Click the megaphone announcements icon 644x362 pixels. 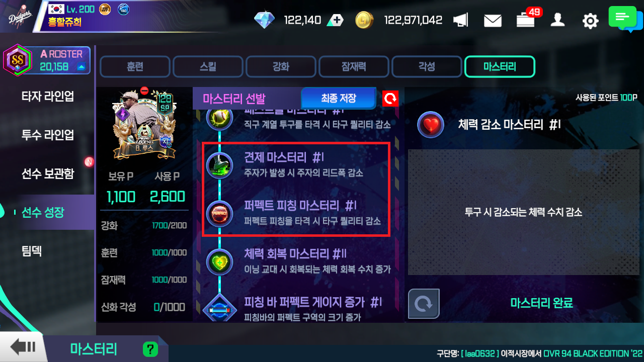[460, 20]
